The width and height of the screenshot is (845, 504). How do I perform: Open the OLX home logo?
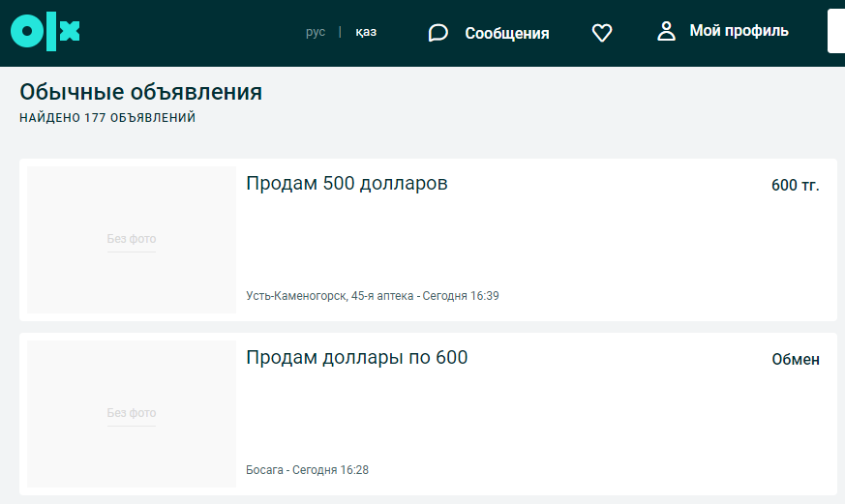point(45,32)
